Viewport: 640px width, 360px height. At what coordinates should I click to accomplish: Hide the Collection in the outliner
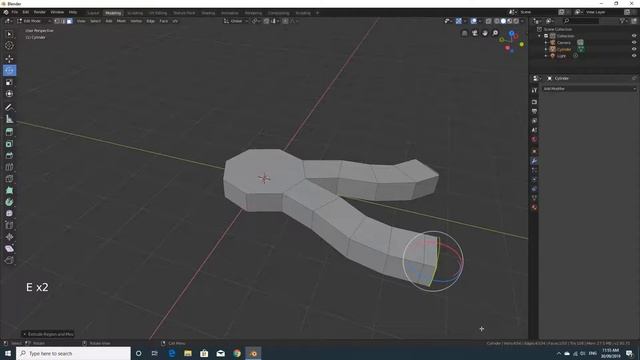(x=634, y=36)
